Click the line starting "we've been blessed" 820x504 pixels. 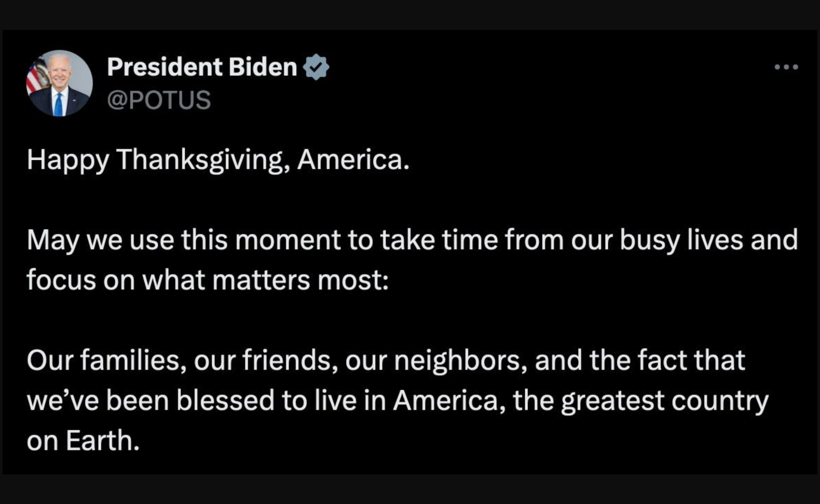(x=397, y=400)
